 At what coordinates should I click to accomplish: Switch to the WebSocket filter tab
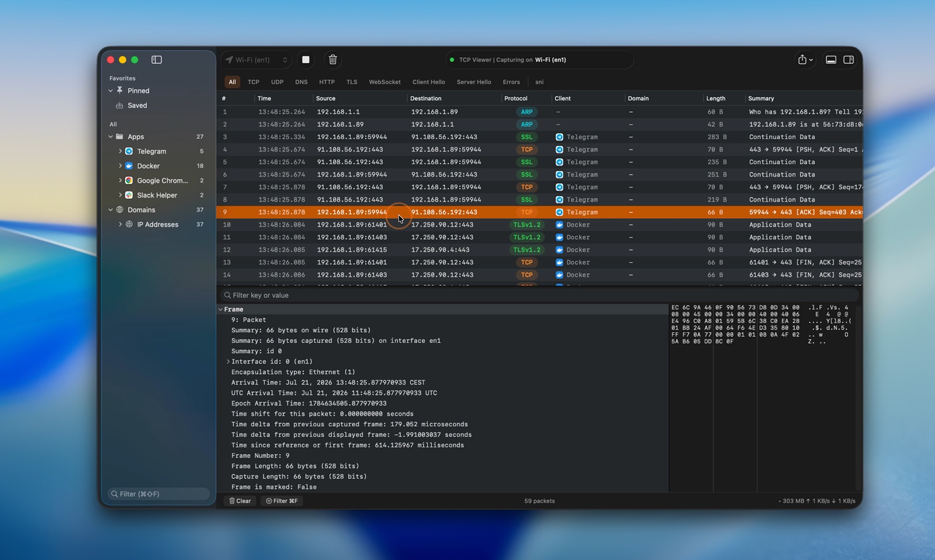[385, 82]
